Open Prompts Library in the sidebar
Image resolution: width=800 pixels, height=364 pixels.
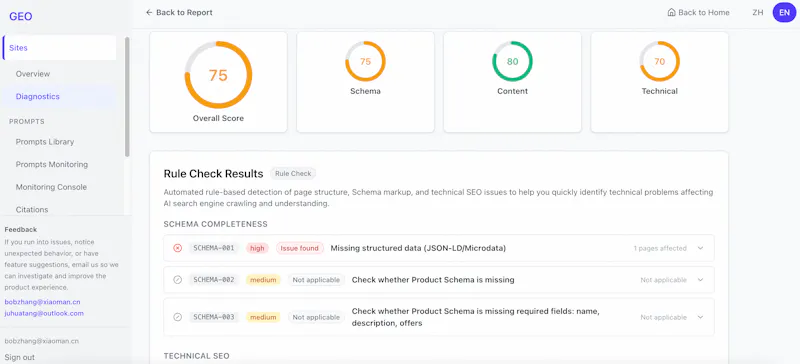point(45,142)
